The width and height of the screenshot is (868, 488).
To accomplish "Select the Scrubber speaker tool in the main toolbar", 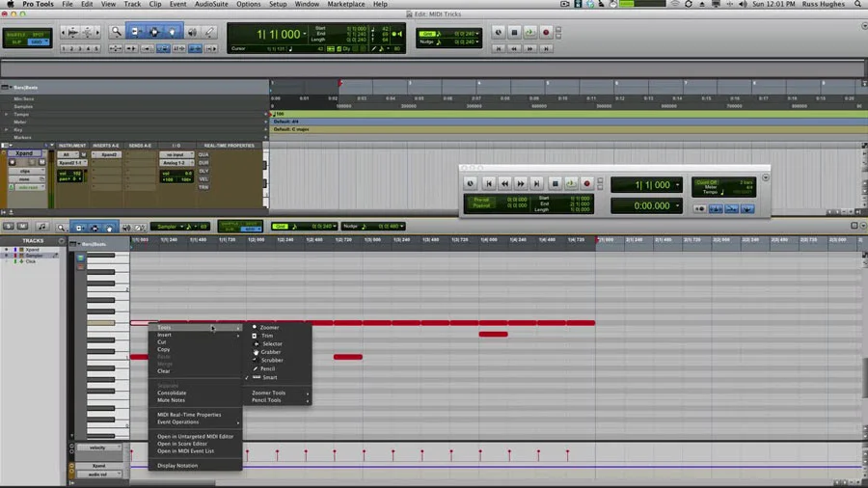I will click(x=192, y=32).
